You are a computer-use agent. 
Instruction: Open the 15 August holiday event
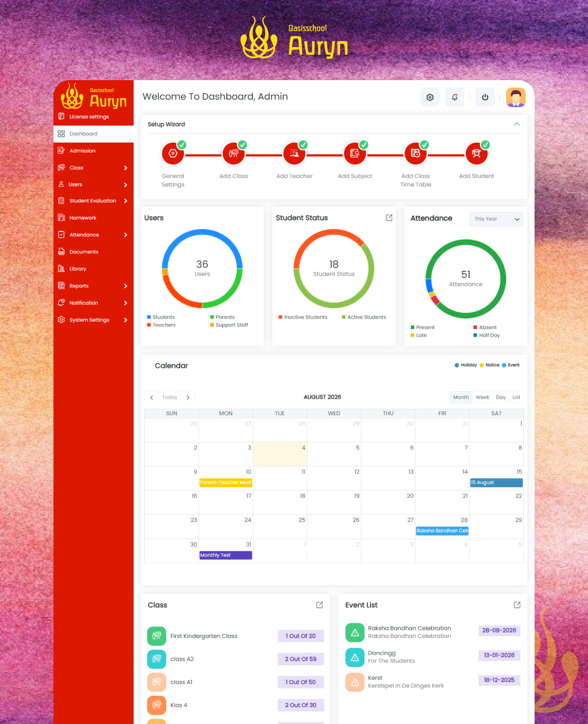pos(496,482)
